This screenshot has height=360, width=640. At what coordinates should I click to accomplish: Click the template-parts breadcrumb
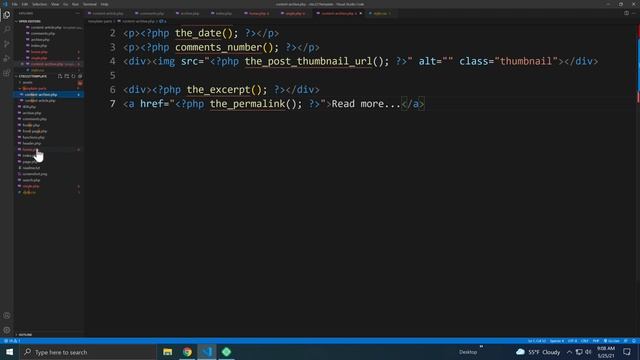tap(100, 21)
